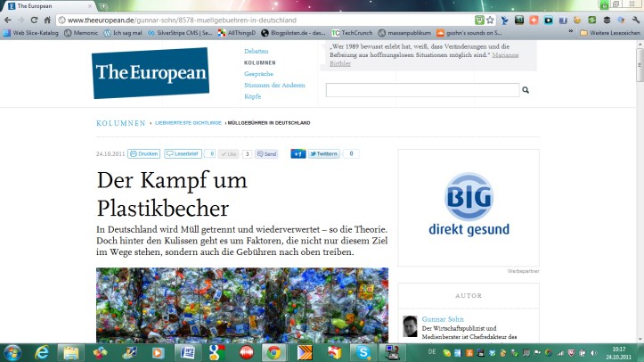The height and width of the screenshot is (362, 644).
Task: Click the Google +1 button
Action: click(x=298, y=153)
